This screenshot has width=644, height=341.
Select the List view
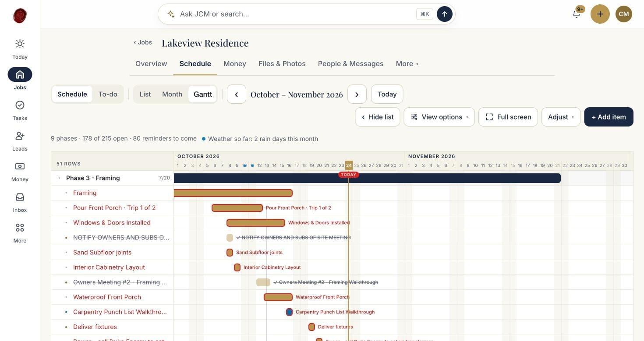[145, 94]
